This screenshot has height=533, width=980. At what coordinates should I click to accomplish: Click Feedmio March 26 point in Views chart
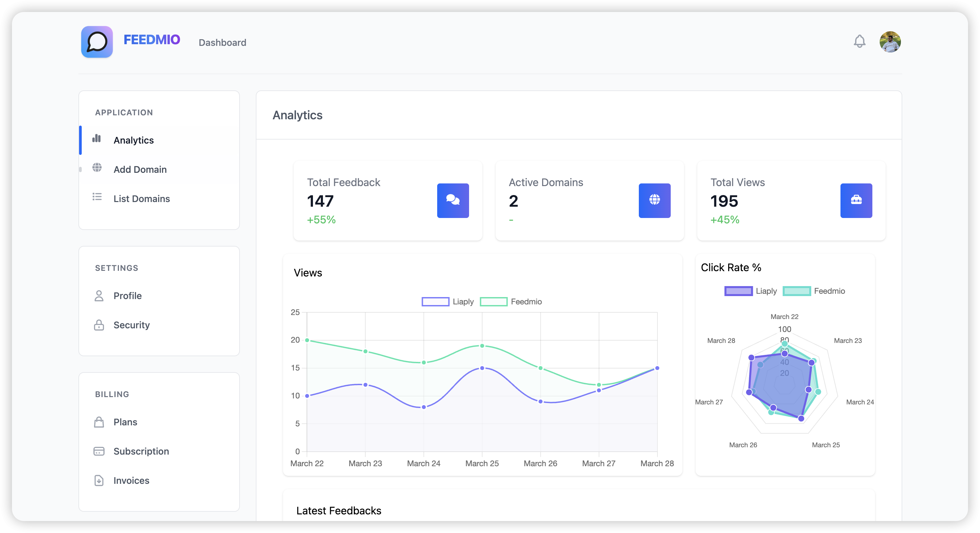click(x=540, y=368)
